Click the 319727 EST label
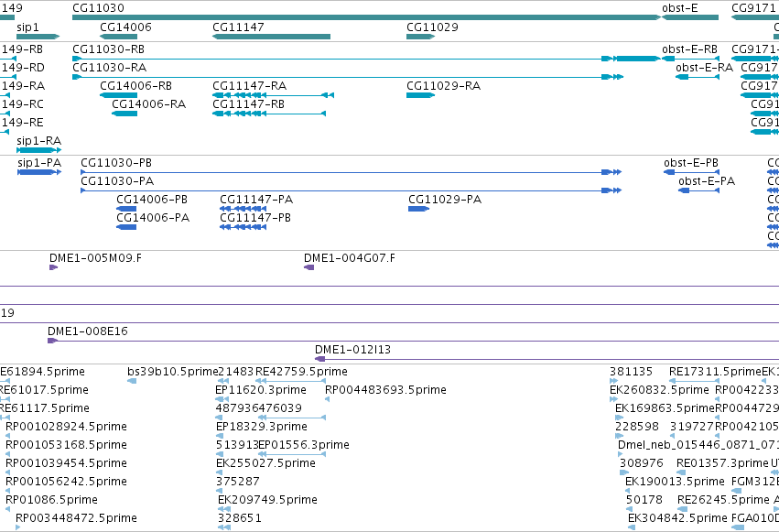Viewport: 779px width, 532px height. 691,427
